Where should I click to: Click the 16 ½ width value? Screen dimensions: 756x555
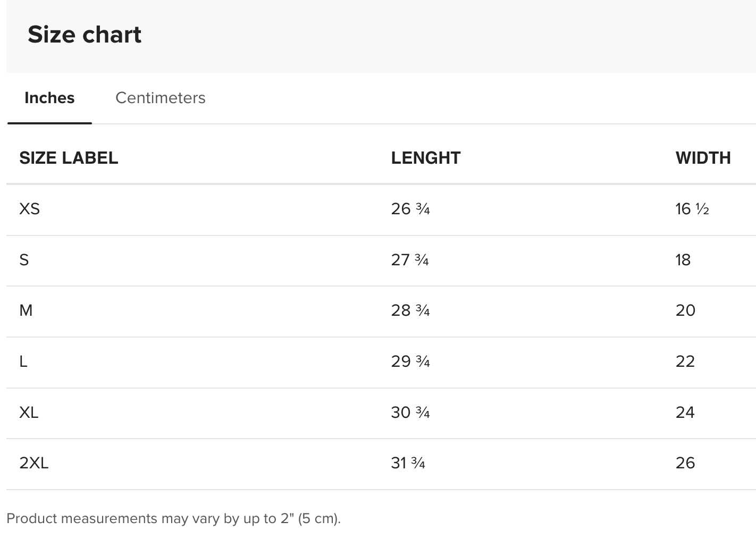point(692,209)
